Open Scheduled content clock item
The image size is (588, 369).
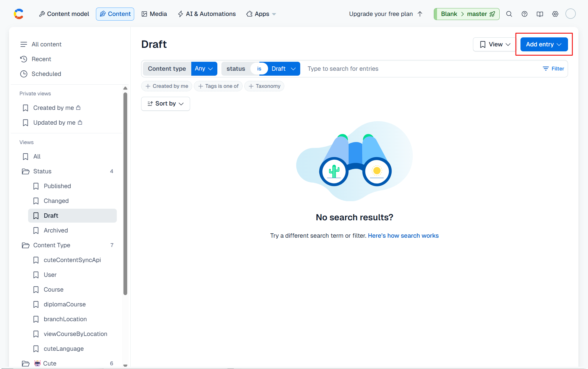(x=46, y=74)
